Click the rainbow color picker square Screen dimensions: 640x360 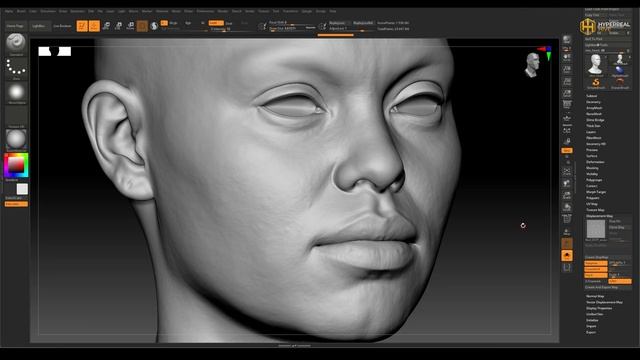tap(16, 165)
